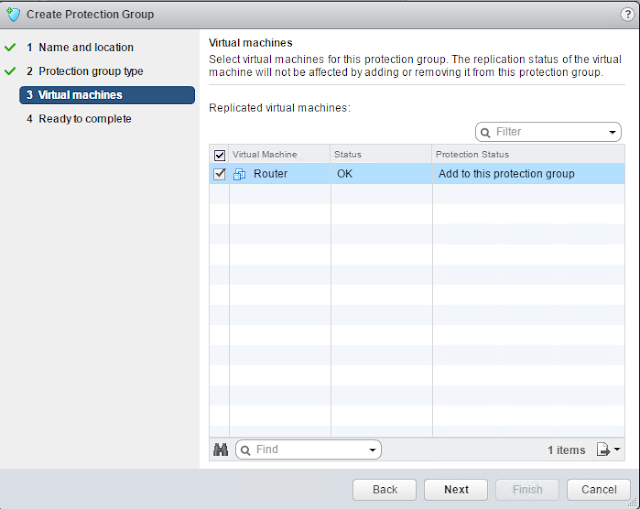Click the Filter magnifier icon
The height and width of the screenshot is (509, 640).
(x=485, y=132)
